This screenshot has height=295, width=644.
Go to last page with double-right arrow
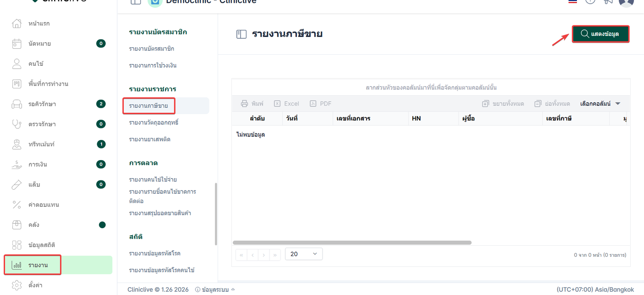coord(275,255)
